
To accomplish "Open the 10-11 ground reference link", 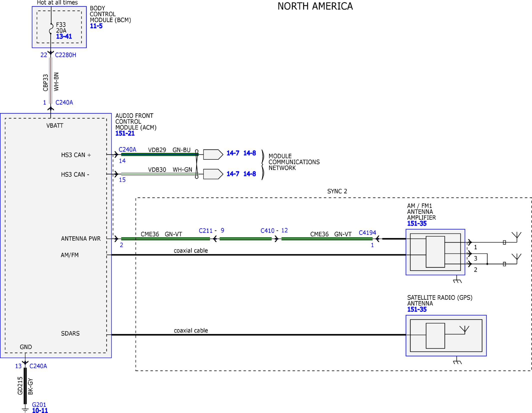I will (40, 410).
